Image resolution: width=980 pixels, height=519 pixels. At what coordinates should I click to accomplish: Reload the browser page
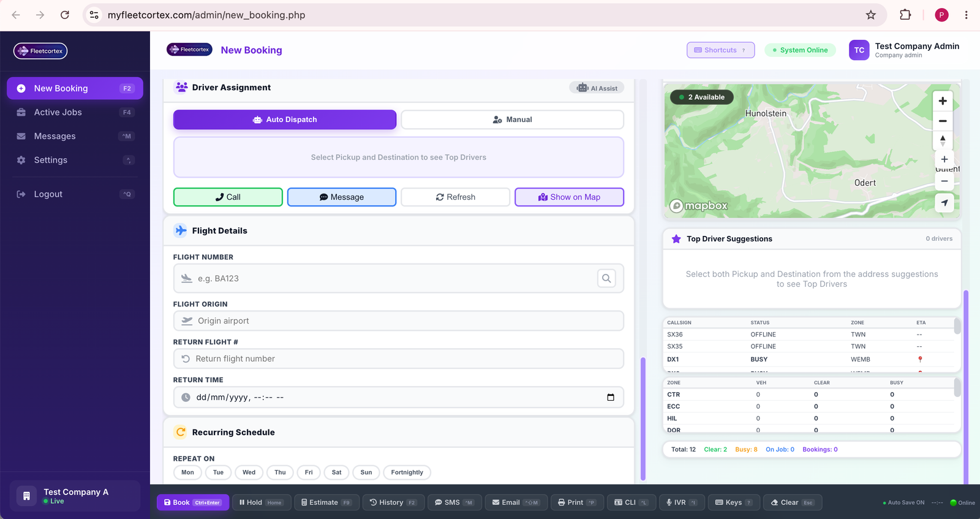65,15
